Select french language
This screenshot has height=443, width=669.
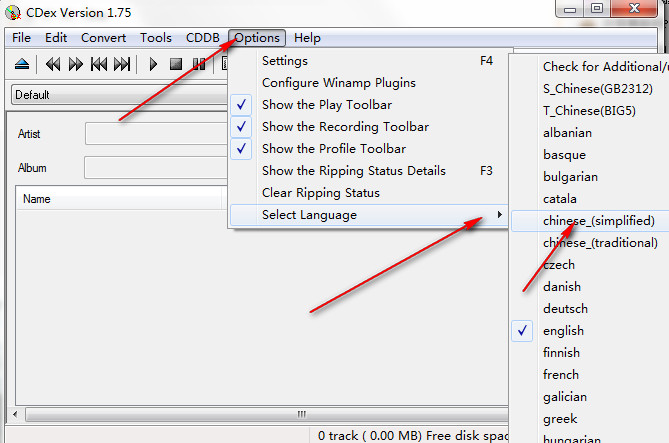click(590, 375)
